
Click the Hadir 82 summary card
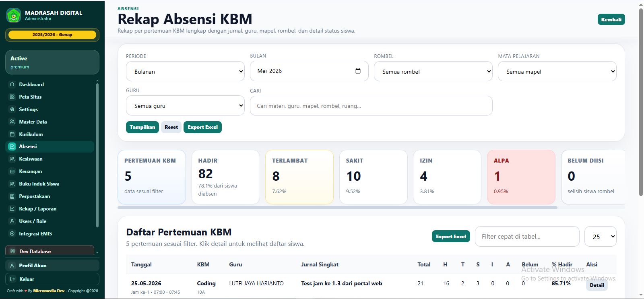click(226, 177)
